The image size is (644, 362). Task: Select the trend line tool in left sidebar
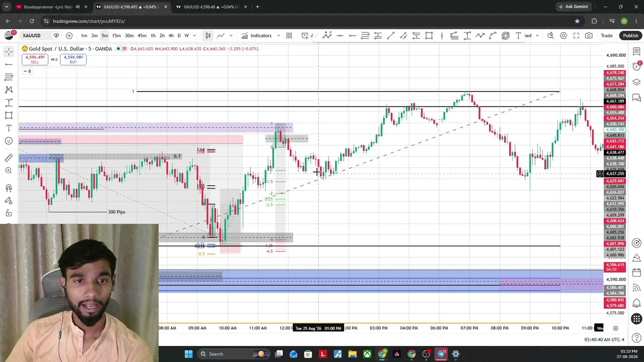tap(9, 64)
